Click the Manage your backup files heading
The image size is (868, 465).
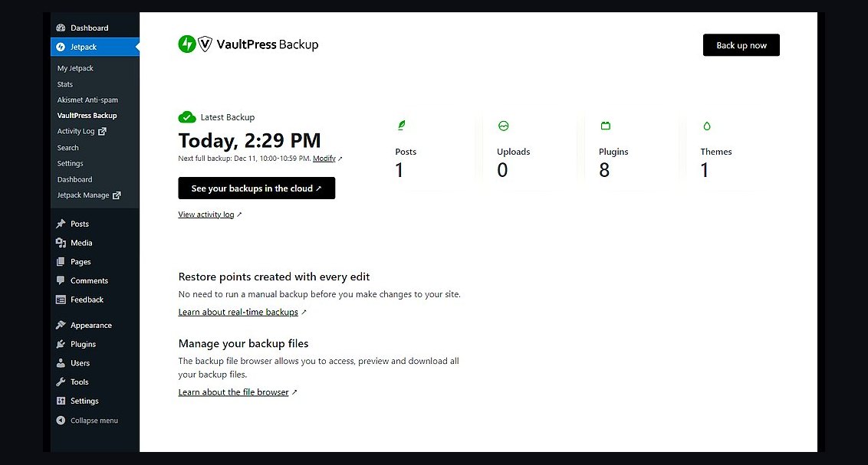pos(243,343)
